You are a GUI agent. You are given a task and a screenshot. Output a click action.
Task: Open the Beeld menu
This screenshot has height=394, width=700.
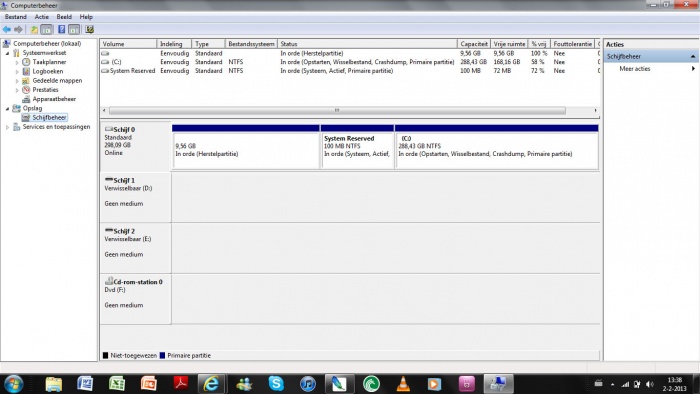pyautogui.click(x=64, y=17)
